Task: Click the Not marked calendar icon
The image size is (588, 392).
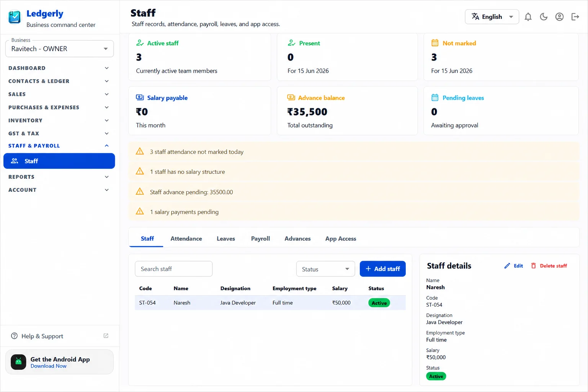Action: coord(435,43)
